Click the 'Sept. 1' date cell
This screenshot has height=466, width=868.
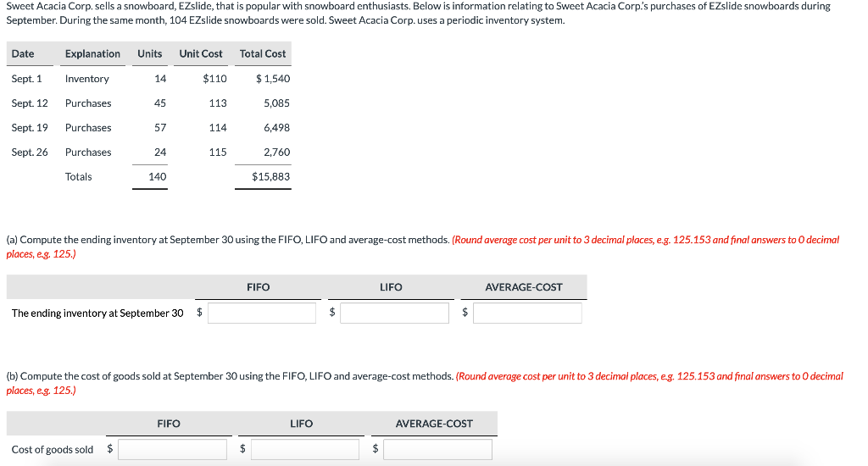26,79
